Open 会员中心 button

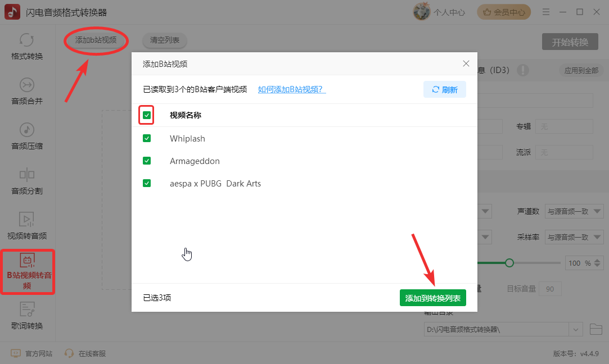[x=504, y=12]
